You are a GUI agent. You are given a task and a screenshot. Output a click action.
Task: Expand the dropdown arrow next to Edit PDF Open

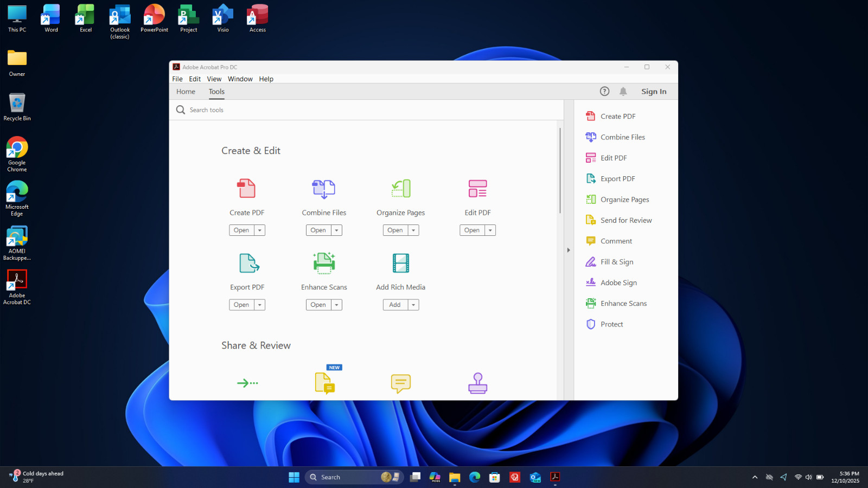[490, 230]
